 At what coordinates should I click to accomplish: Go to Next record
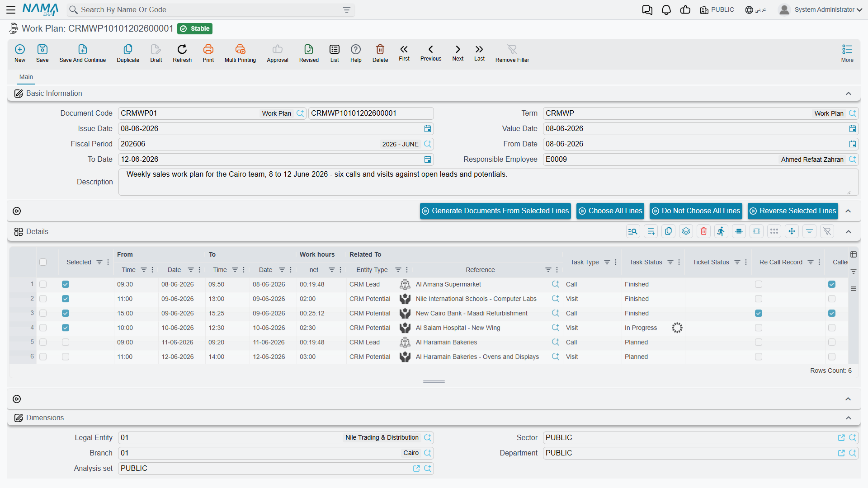tap(458, 53)
